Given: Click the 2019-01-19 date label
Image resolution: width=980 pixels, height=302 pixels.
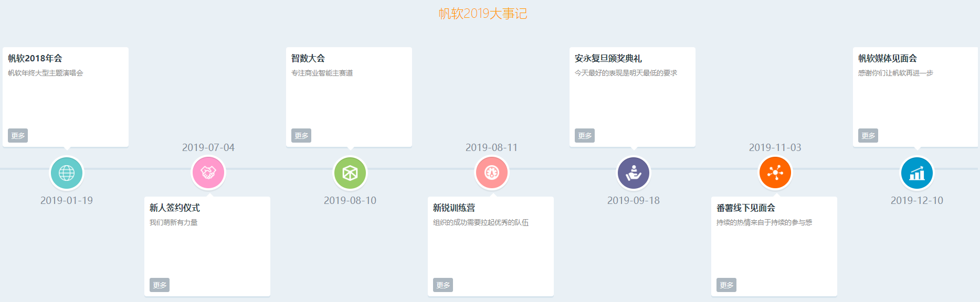Looking at the screenshot, I should click(x=67, y=200).
